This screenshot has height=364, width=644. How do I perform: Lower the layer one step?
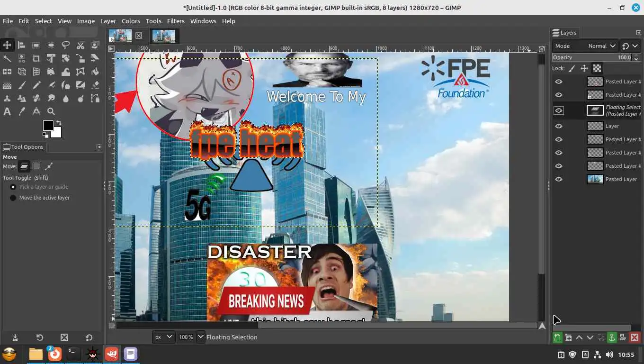point(590,337)
